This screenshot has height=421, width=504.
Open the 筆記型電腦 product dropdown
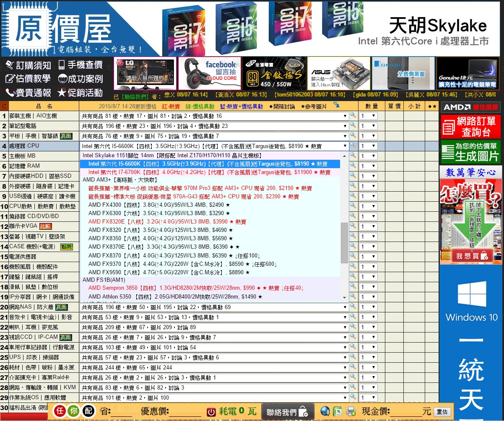coord(214,126)
